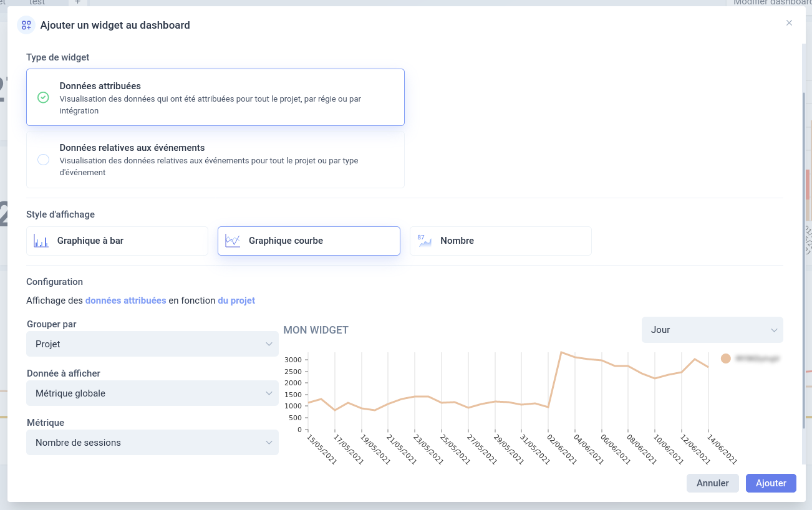Click the number icon in the Nombre option
The height and width of the screenshot is (510, 812).
[x=425, y=241]
